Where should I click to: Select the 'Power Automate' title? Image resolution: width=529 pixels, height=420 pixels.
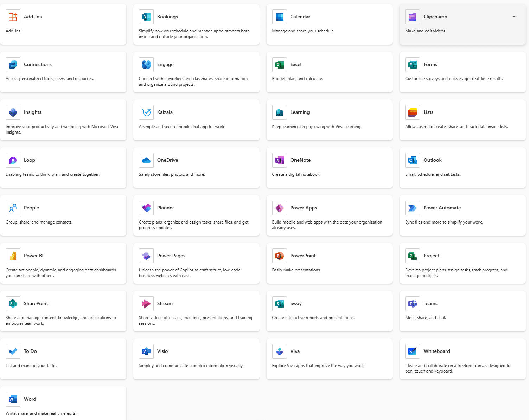(x=442, y=208)
